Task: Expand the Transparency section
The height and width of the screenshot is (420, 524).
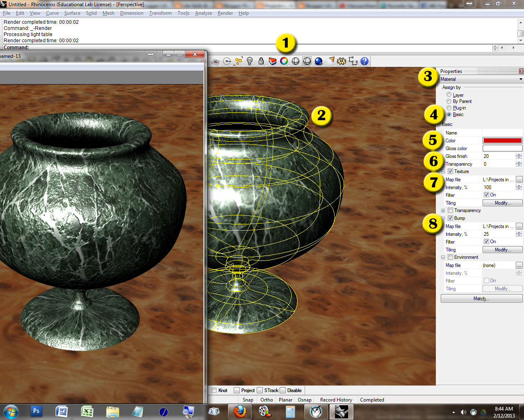Action: tap(443, 210)
